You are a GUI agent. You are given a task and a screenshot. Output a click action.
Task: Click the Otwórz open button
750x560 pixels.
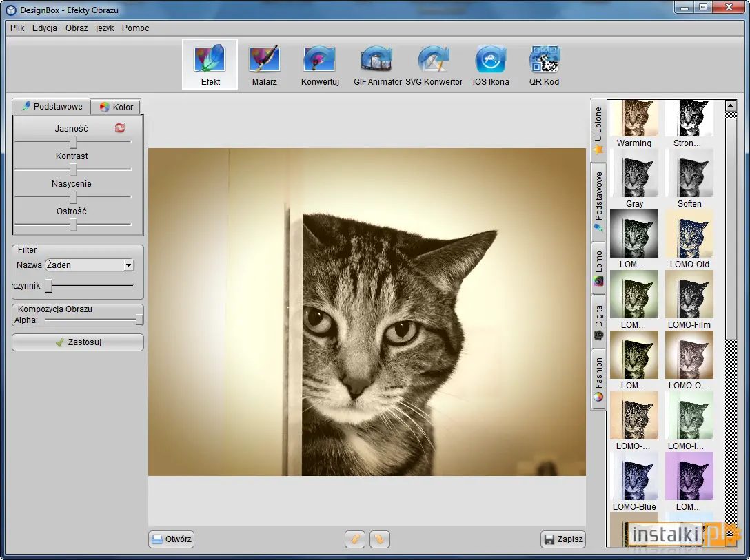[171, 539]
